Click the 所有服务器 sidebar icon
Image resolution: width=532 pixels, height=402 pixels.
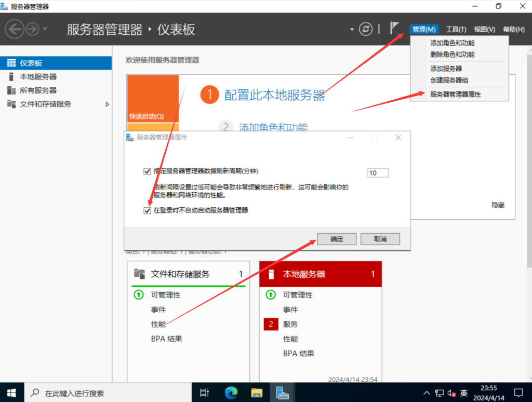click(11, 90)
